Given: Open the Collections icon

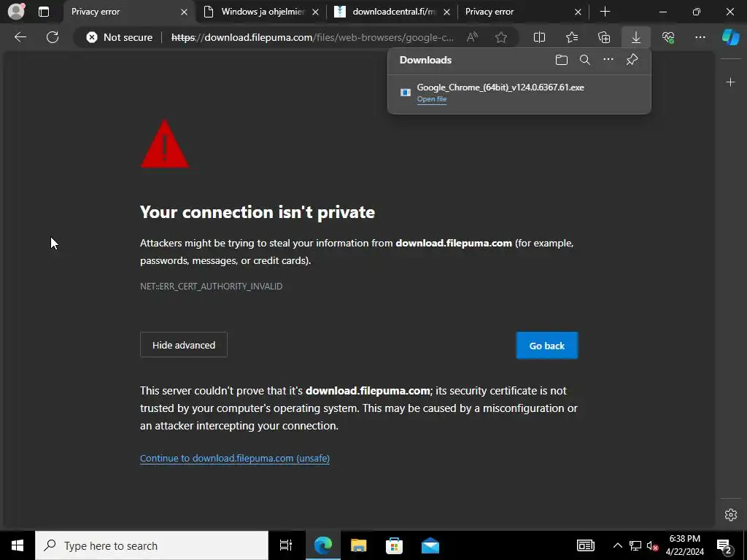Looking at the screenshot, I should [x=603, y=37].
